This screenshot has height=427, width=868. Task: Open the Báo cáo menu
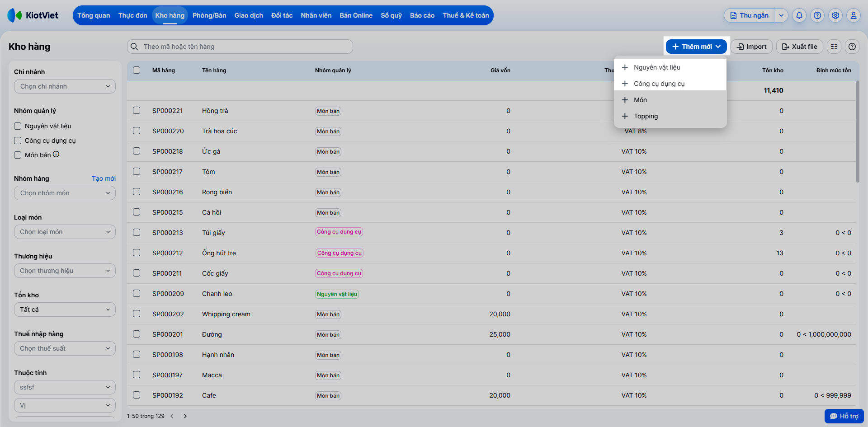pos(422,15)
